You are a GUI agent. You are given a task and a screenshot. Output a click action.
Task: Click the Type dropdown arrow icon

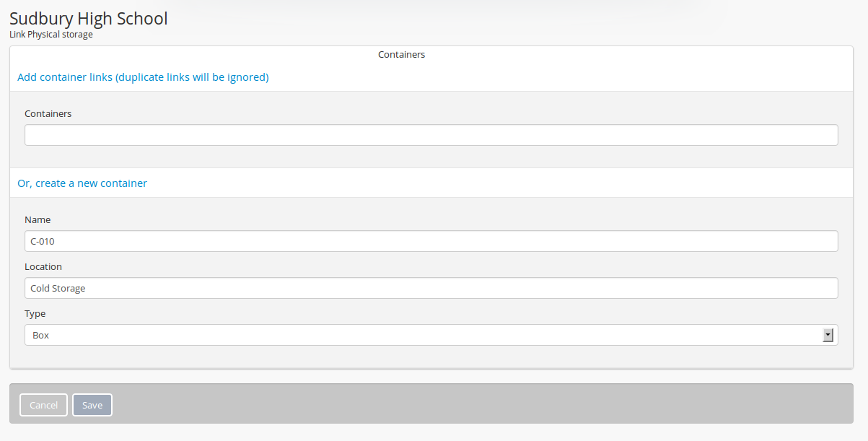click(828, 335)
